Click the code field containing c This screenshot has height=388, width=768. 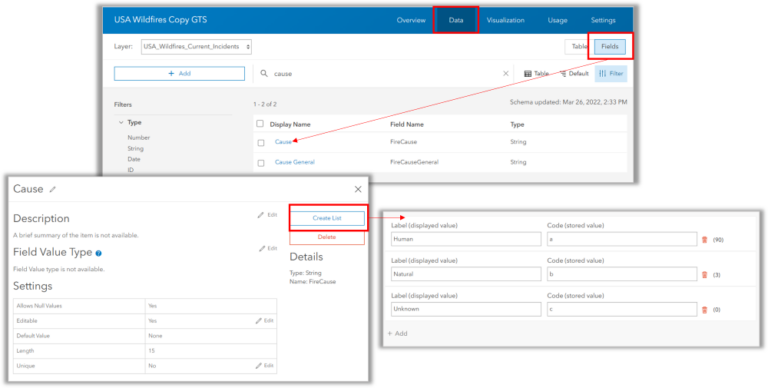(x=622, y=309)
